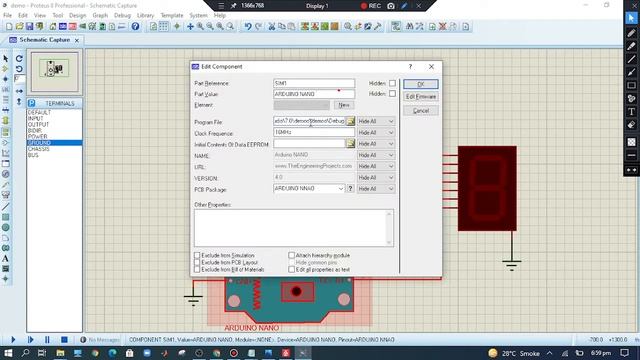This screenshot has height=360, width=640.
Task: Click the PCB Package question mark button
Action: 350,189
